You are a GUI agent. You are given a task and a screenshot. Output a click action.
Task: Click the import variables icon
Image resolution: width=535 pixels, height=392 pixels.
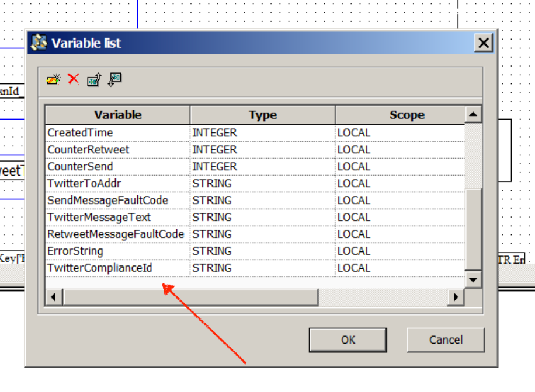point(115,79)
